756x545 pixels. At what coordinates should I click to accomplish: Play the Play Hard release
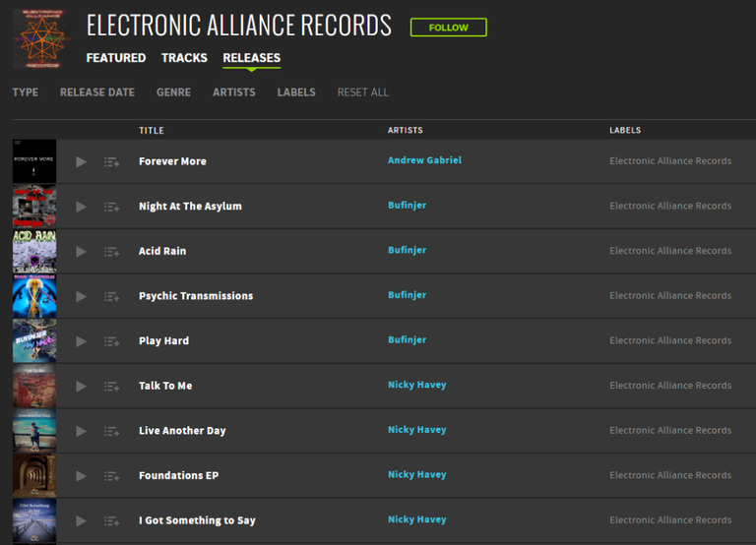click(81, 341)
